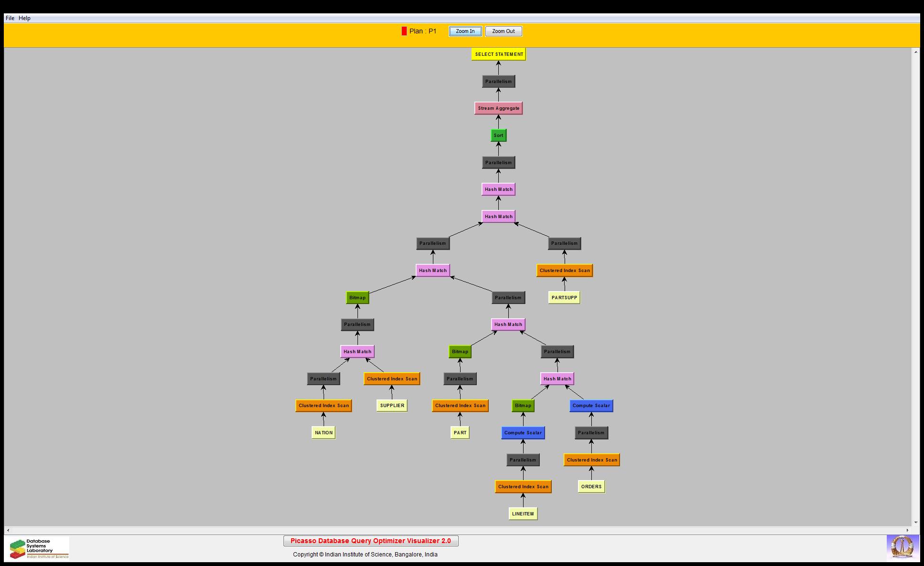This screenshot has height=566, width=924.
Task: Select the SELECT STATEMENT root node
Action: coord(498,54)
